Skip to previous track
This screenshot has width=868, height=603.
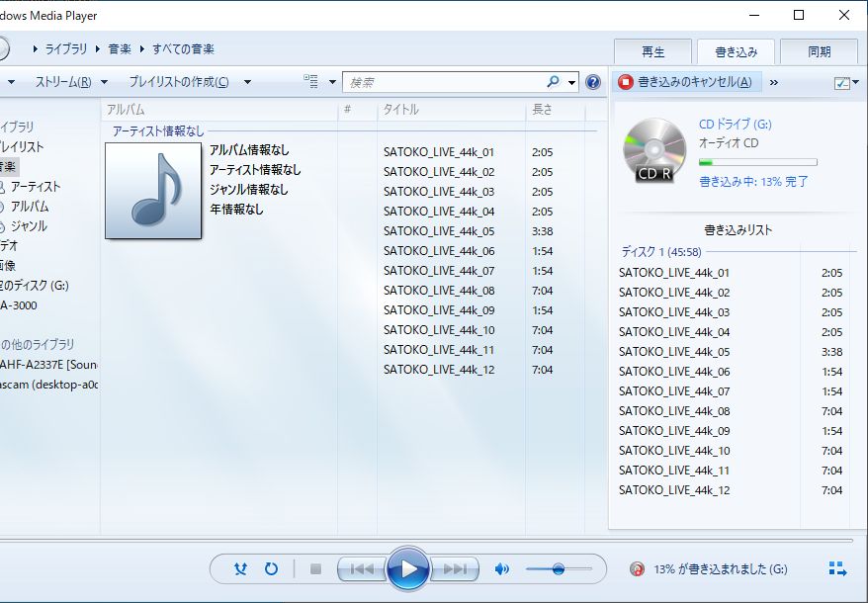click(x=362, y=568)
